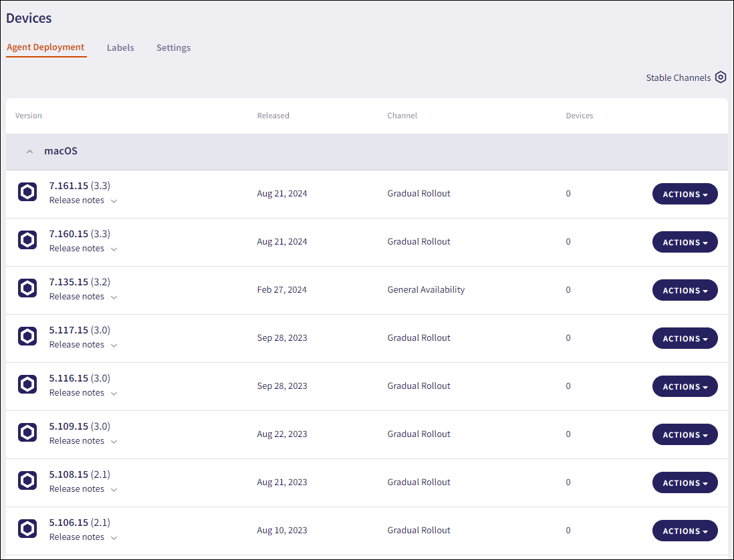
Task: Click the Stable Channels hexagon icon
Action: 720,78
